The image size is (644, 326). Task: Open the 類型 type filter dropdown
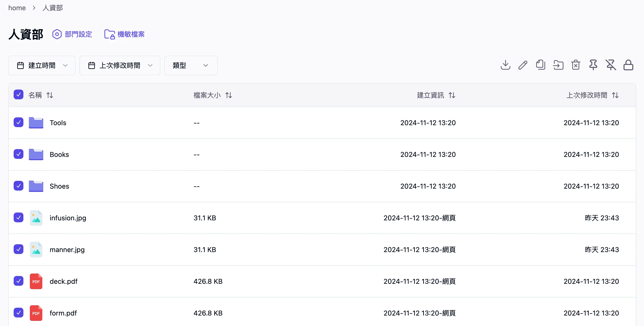[191, 65]
